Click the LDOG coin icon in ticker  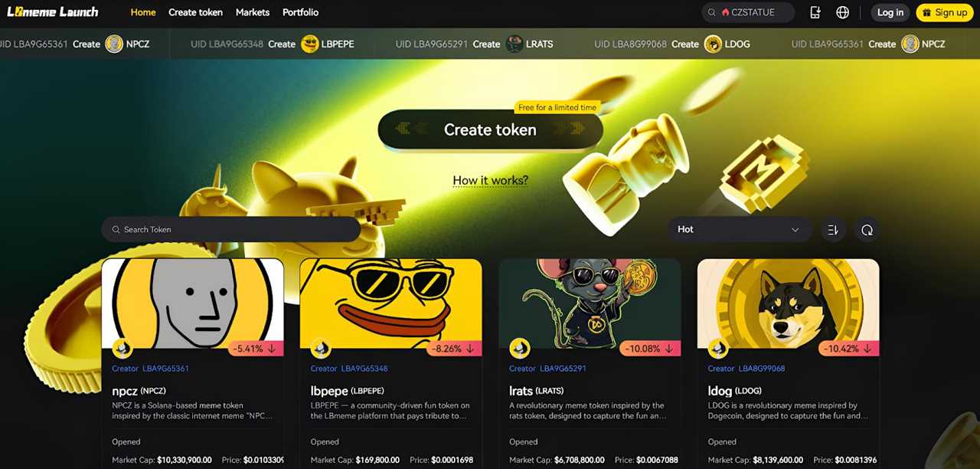coord(713,44)
